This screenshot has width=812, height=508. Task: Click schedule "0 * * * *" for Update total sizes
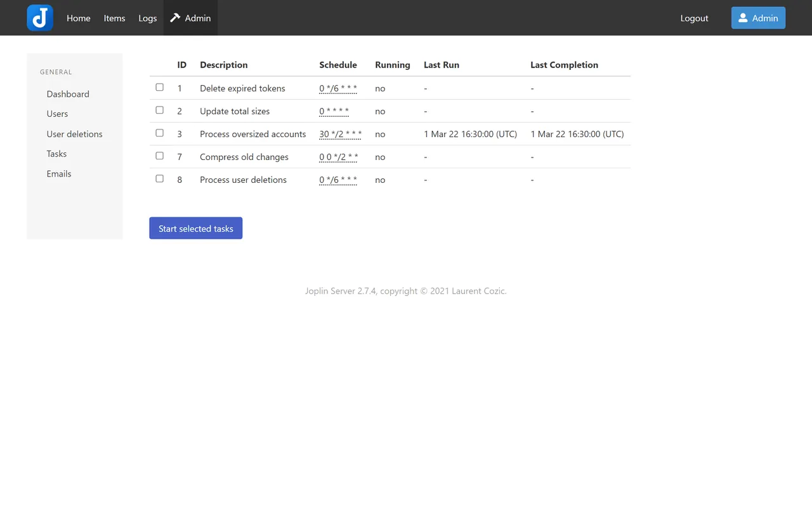pyautogui.click(x=334, y=111)
